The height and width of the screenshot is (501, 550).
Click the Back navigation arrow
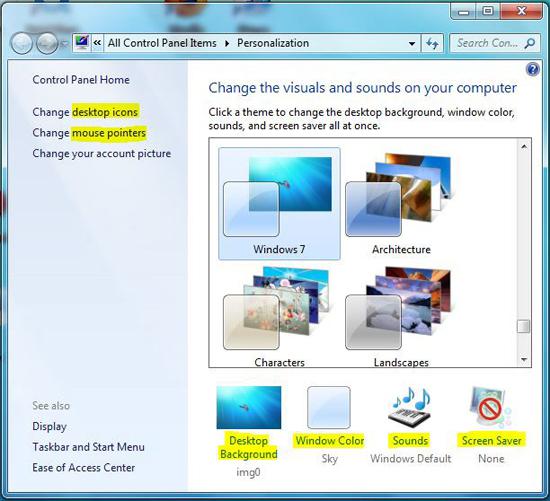tap(21, 44)
